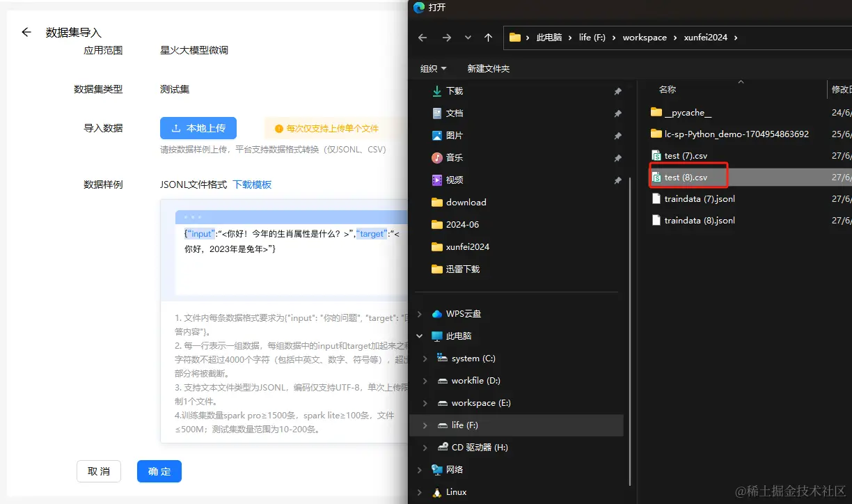The height and width of the screenshot is (504, 852).
Task: Expand workfile (D:) drive node
Action: click(x=425, y=381)
